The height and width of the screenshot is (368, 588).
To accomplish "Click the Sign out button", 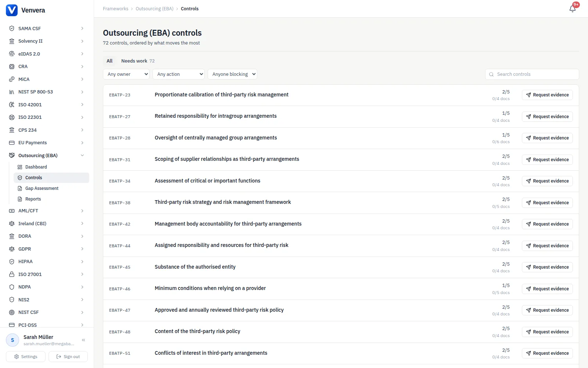I will click(x=68, y=357).
